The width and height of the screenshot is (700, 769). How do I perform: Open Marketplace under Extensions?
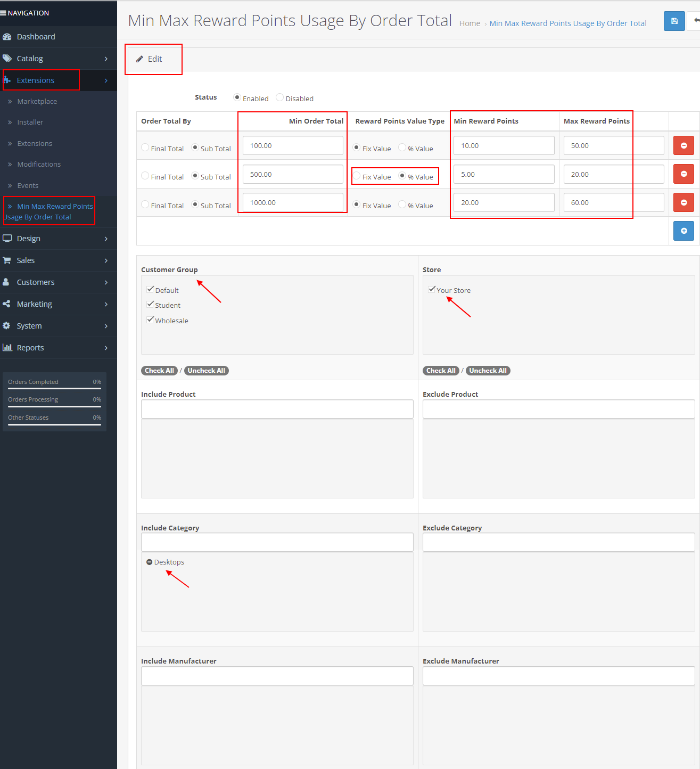(37, 101)
